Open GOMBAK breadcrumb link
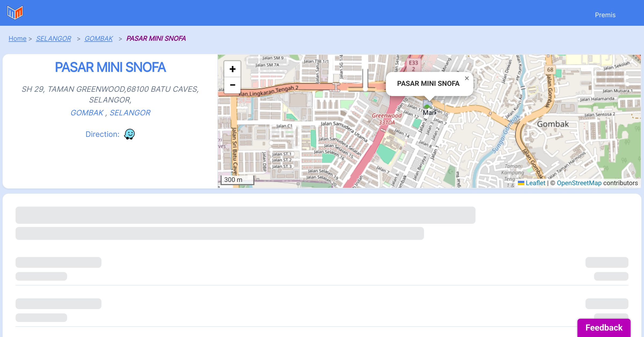 pos(98,39)
